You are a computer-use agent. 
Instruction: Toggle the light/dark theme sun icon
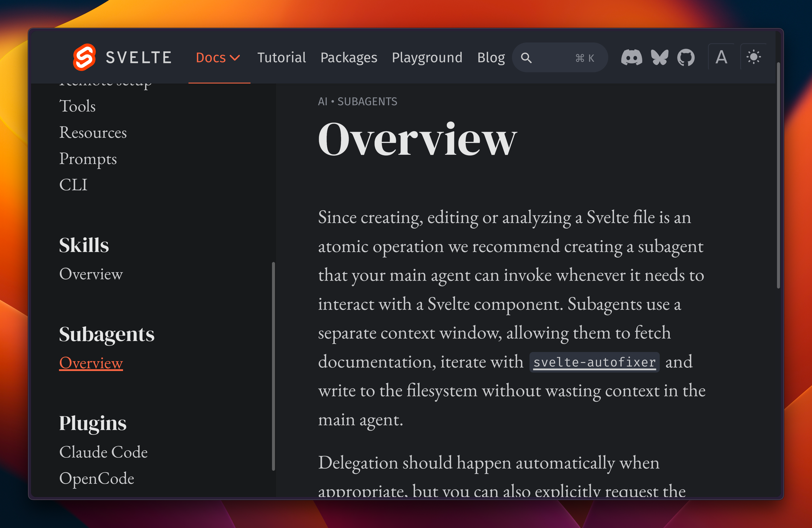point(753,57)
